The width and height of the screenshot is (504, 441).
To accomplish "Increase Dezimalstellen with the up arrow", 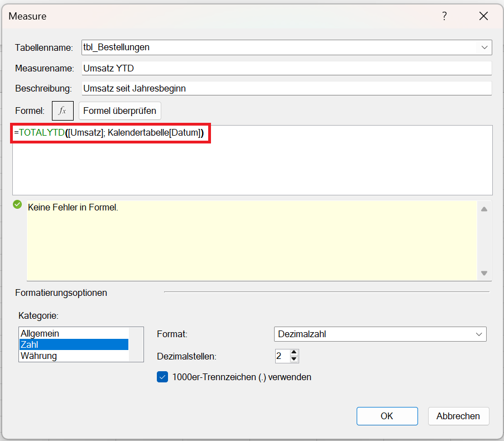I will tap(295, 352).
